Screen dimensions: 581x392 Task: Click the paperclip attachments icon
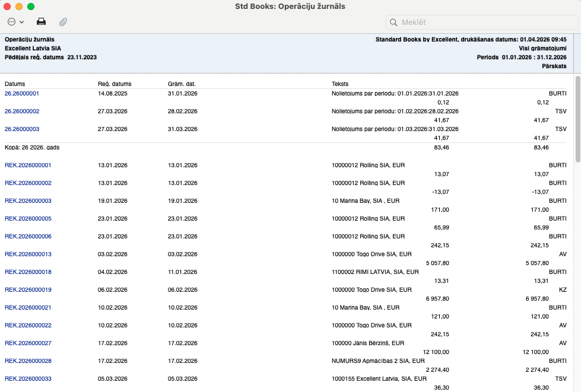click(x=63, y=22)
